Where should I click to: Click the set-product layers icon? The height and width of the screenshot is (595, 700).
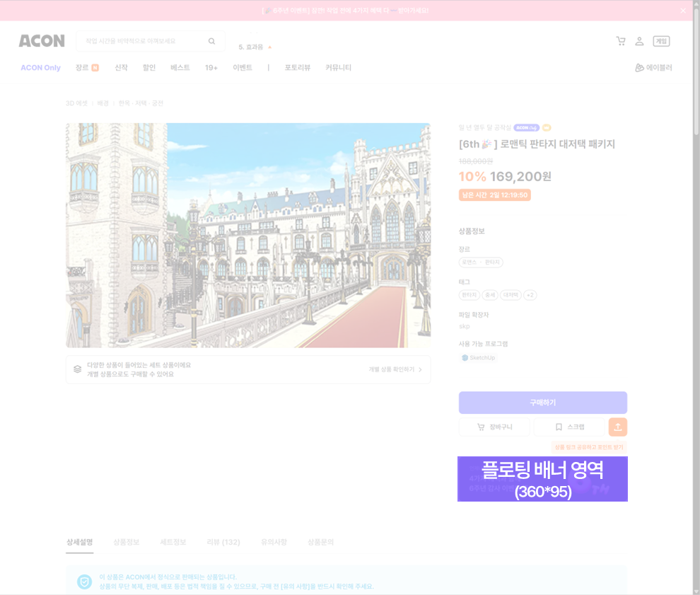tap(78, 369)
